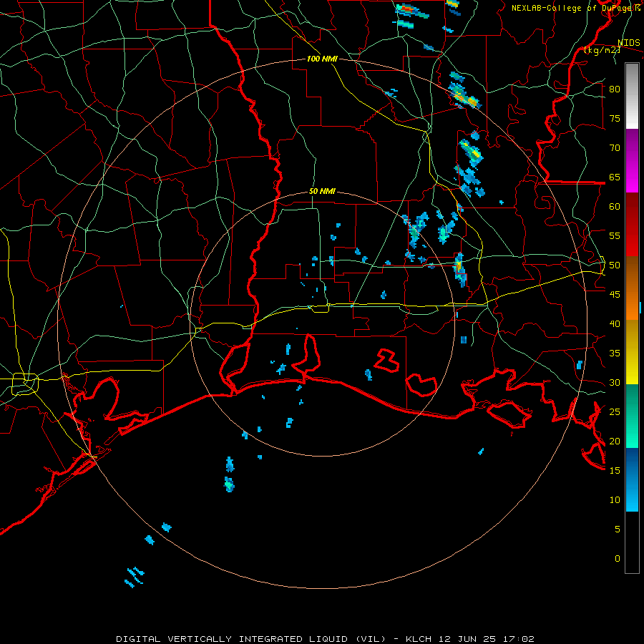Click the 40 value on the color scale
The image size is (644, 644).
[x=615, y=323]
